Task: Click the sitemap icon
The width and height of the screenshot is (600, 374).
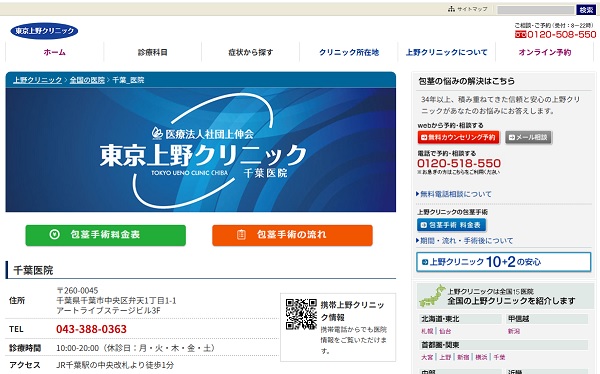Action: point(452,8)
